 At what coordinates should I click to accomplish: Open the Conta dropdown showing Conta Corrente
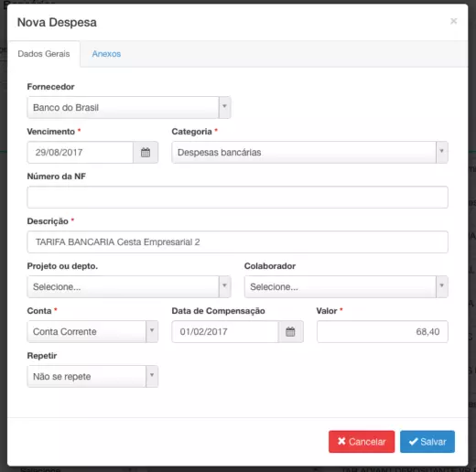coord(92,331)
